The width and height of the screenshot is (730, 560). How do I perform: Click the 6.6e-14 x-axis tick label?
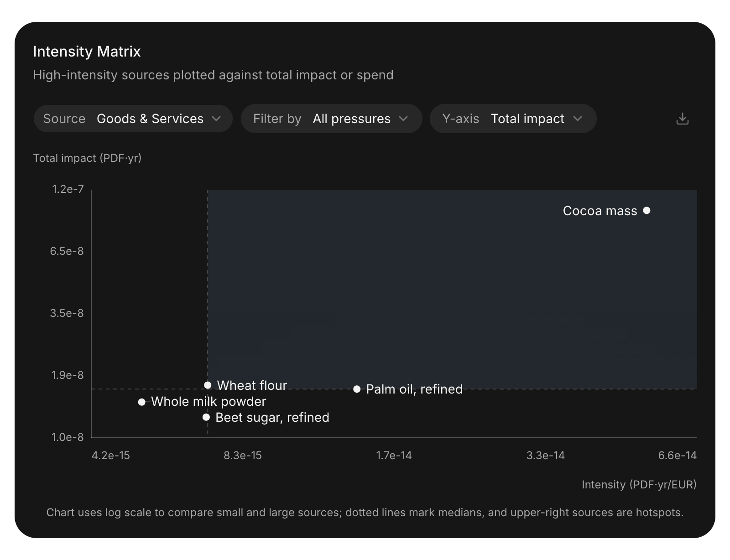tap(678, 456)
